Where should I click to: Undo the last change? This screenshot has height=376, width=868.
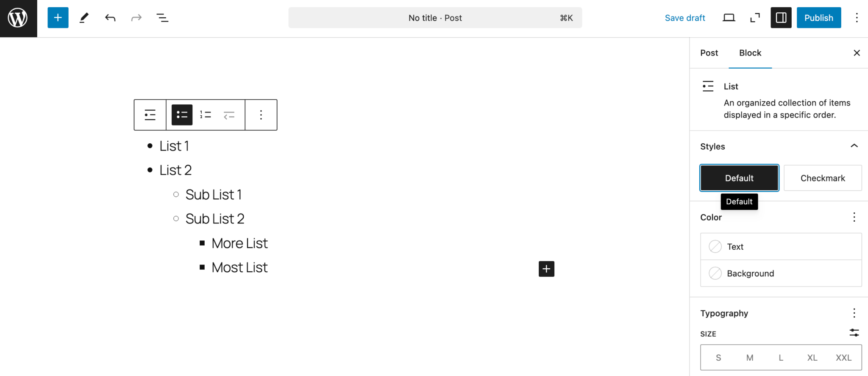[x=110, y=17]
